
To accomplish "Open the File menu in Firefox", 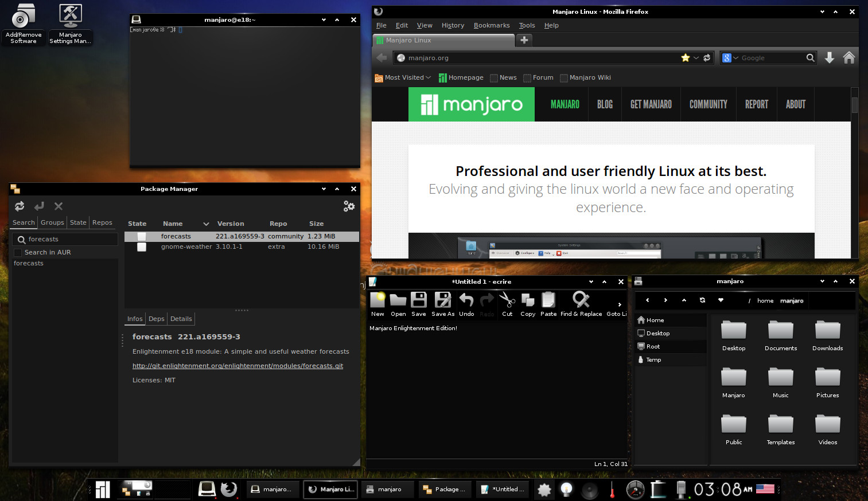I will point(381,25).
